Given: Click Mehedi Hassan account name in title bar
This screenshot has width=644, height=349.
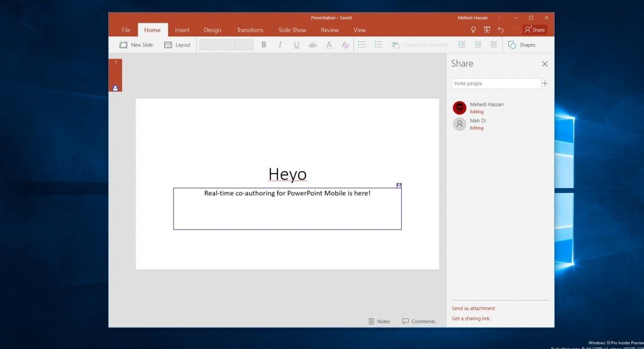Looking at the screenshot, I should pos(472,18).
